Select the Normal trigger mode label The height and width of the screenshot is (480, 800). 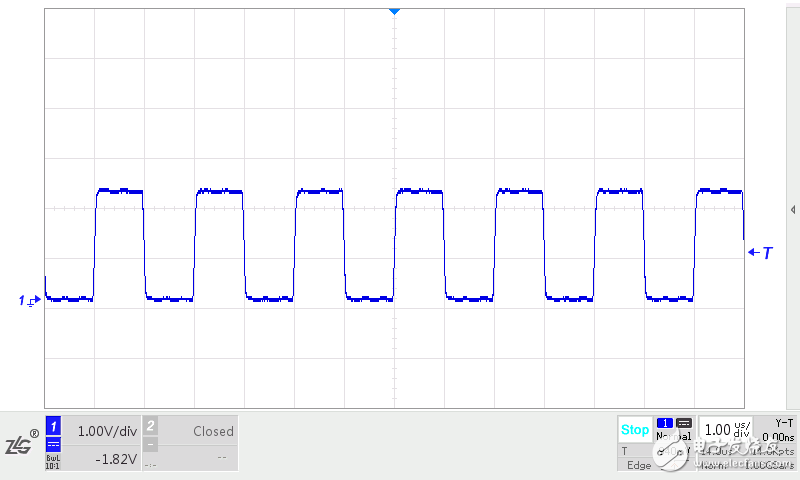(x=675, y=437)
